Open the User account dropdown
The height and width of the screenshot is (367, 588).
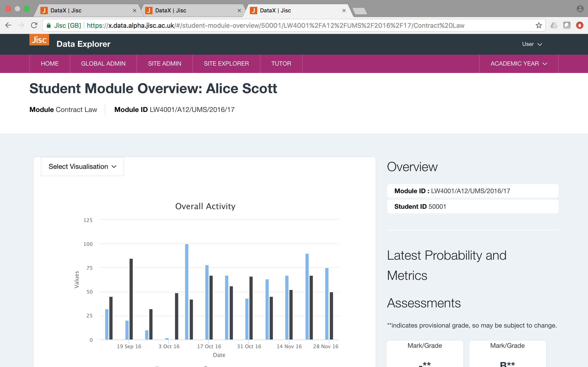532,44
